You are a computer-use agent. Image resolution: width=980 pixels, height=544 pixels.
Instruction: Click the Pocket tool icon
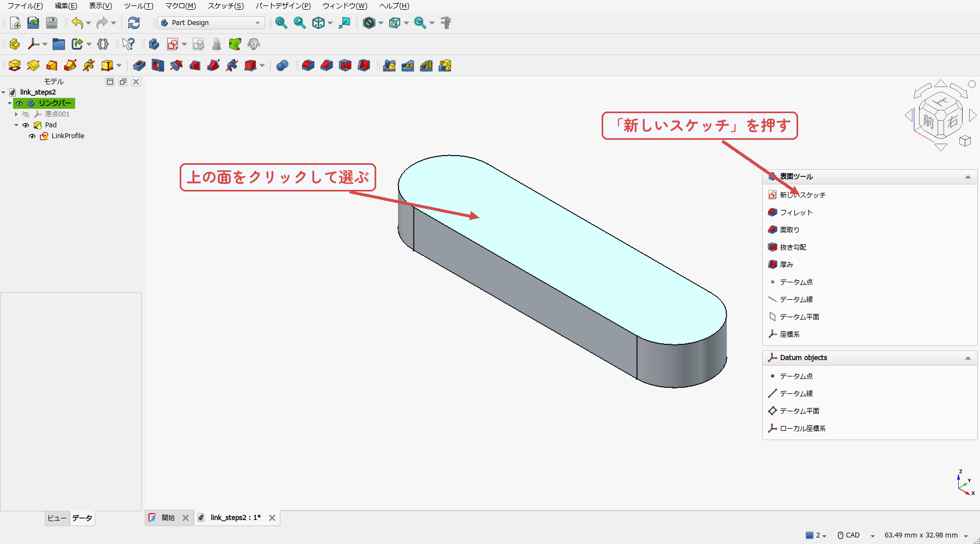pyautogui.click(x=139, y=66)
